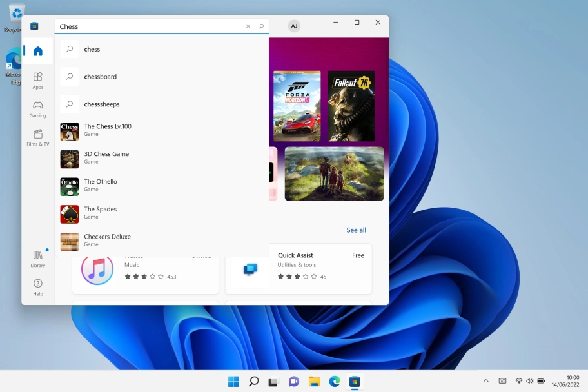The image size is (588, 392).
Task: Open File Explorer from the taskbar
Action: [x=314, y=382]
